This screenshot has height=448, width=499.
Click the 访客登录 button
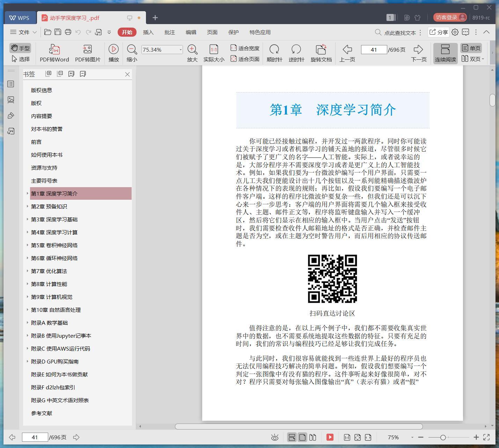point(450,17)
